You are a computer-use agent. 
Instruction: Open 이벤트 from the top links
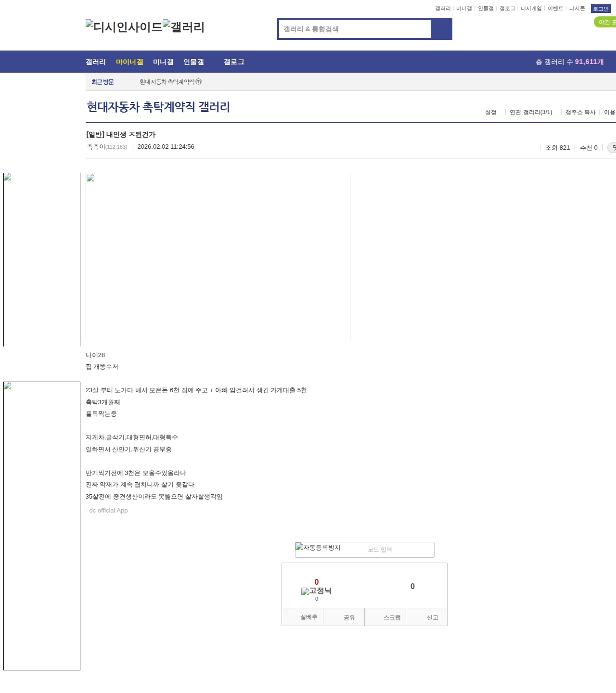coord(555,9)
